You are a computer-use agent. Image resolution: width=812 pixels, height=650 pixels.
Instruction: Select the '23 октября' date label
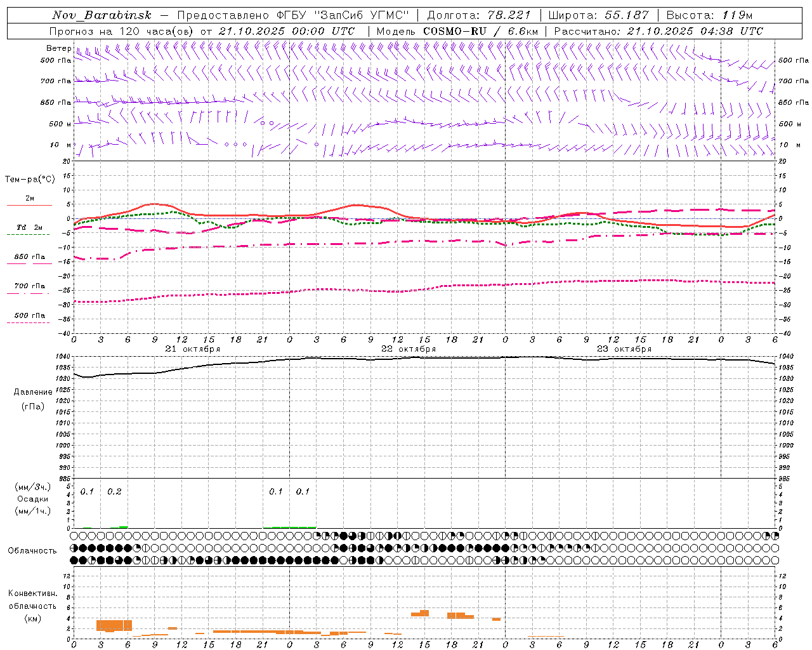pos(624,349)
